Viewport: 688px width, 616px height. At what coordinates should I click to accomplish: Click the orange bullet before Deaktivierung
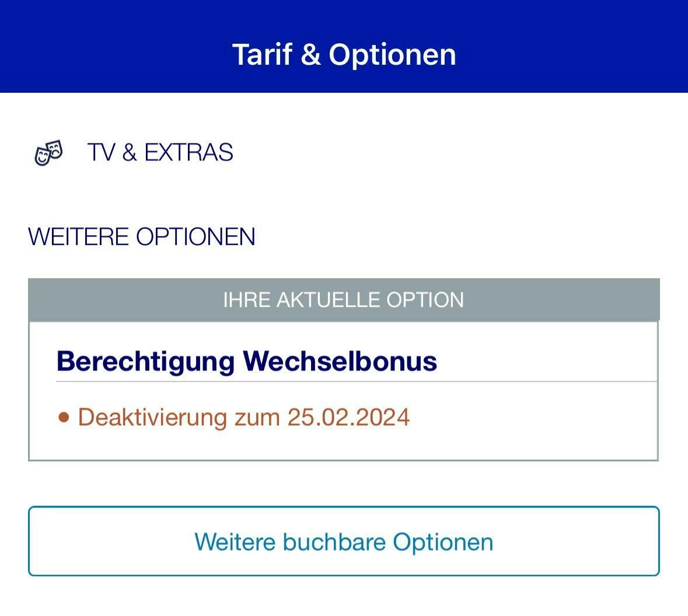(64, 418)
